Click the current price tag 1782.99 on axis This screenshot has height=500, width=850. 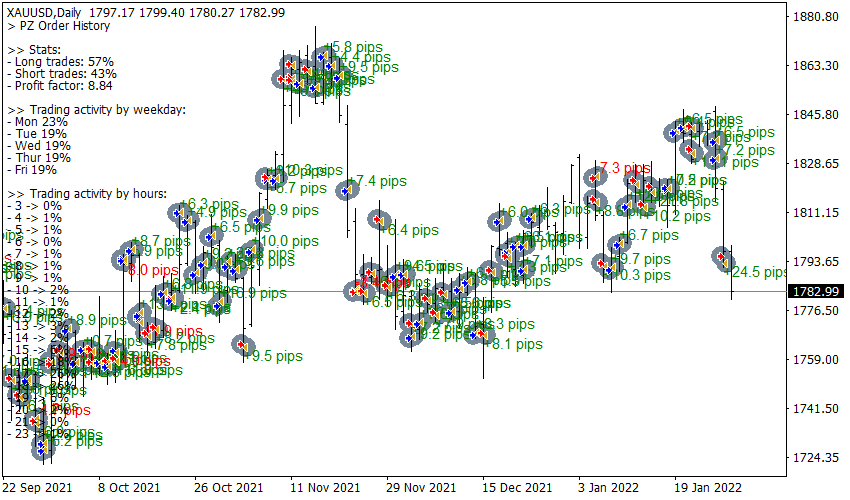(815, 291)
